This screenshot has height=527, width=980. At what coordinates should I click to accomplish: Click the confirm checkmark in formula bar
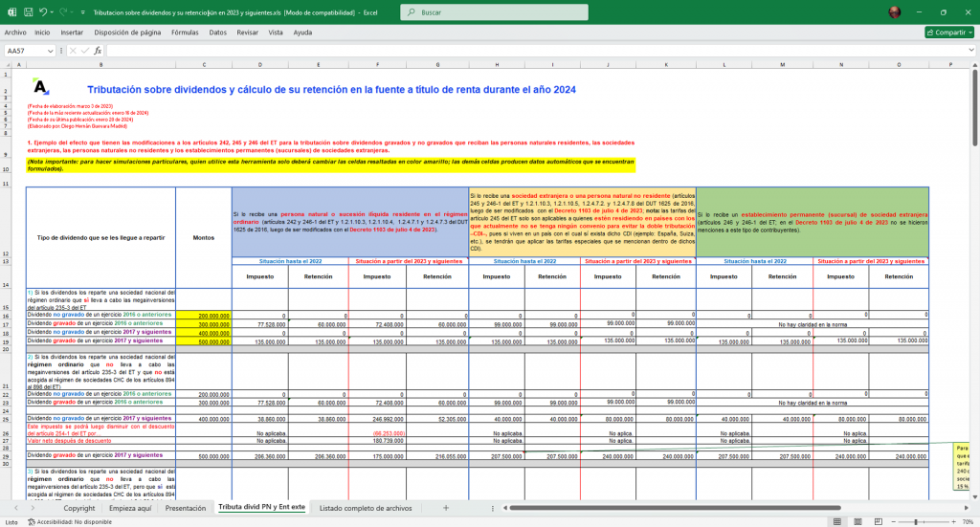pyautogui.click(x=85, y=52)
